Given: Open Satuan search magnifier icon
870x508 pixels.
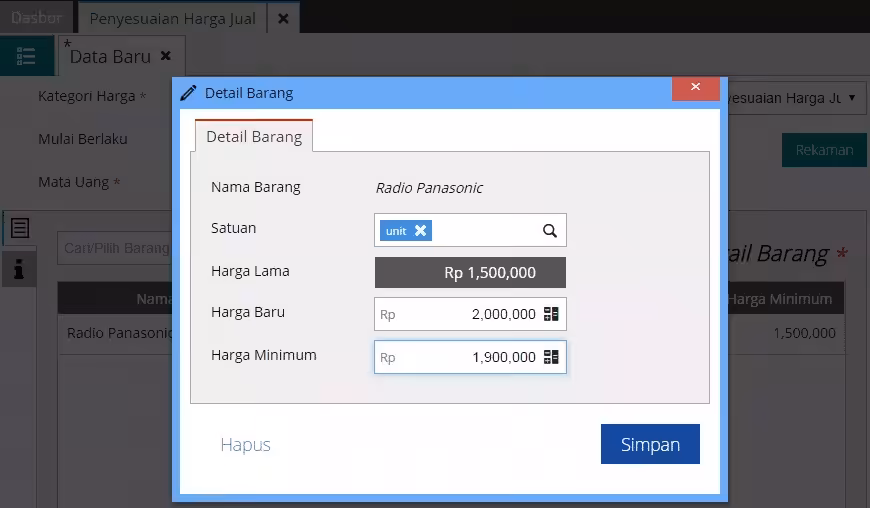Looking at the screenshot, I should tap(549, 230).
